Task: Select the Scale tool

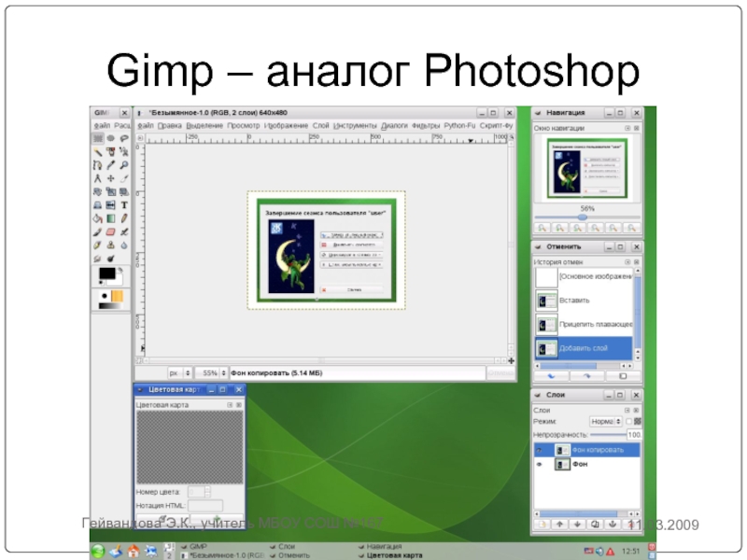Action: tap(110, 191)
